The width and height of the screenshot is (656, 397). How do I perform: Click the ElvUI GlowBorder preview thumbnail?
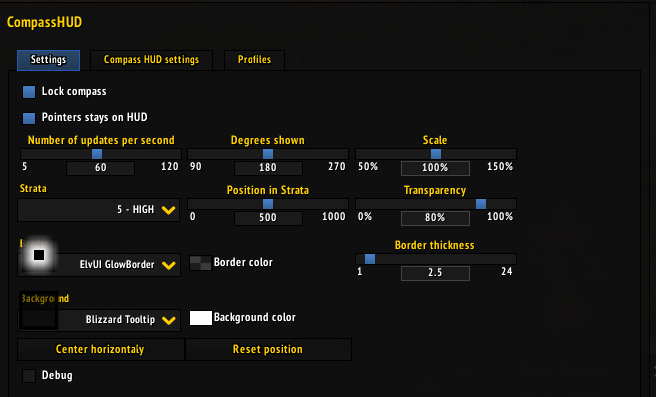tap(38, 255)
